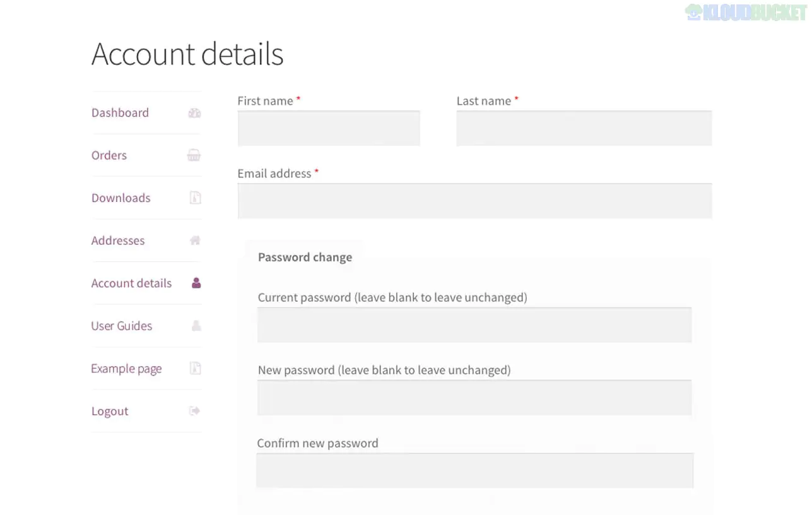Click the Addresses home icon

[195, 240]
